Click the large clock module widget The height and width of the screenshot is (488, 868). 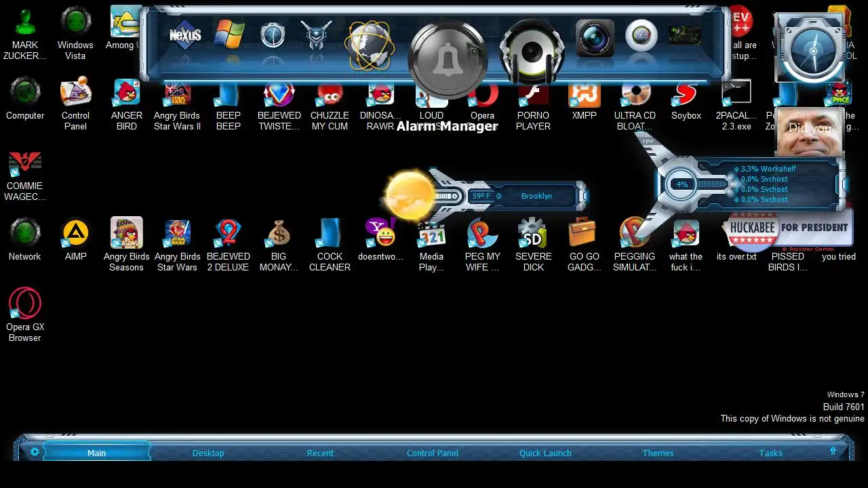tap(810, 47)
